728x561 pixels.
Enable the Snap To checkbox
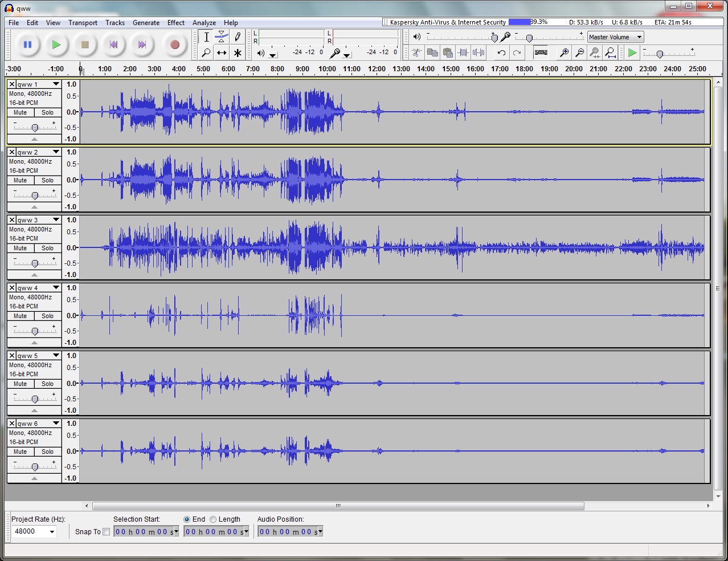click(107, 531)
